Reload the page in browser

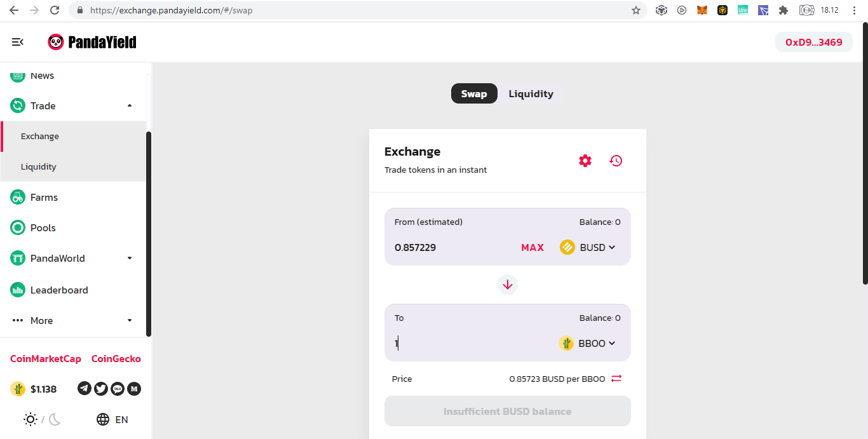pyautogui.click(x=55, y=10)
